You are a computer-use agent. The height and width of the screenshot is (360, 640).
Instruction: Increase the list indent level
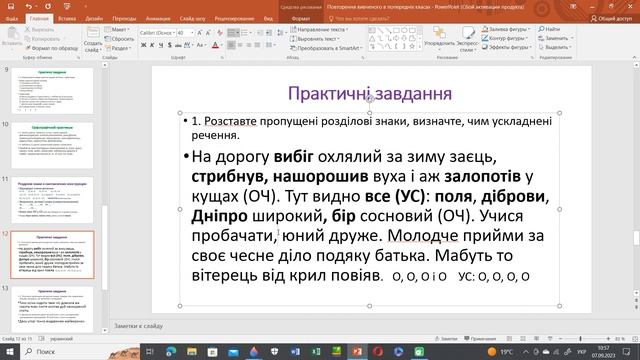[269, 33]
